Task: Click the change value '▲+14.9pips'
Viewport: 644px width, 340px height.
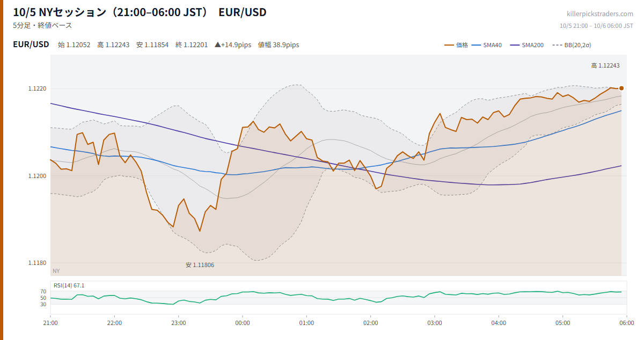Action: click(233, 45)
